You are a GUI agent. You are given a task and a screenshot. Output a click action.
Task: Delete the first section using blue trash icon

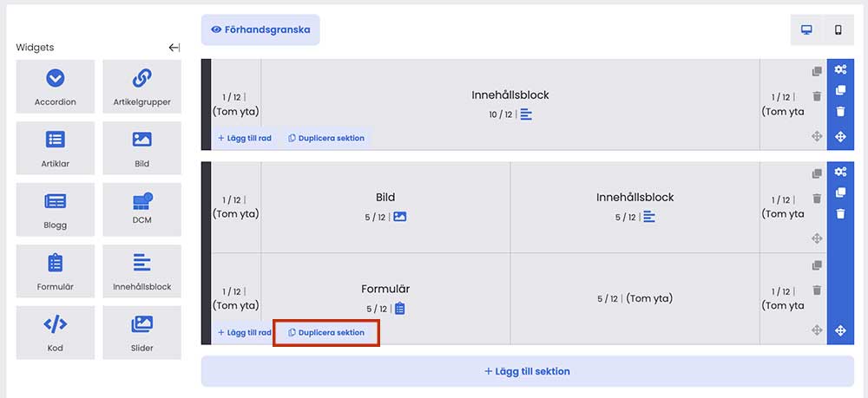tap(840, 112)
